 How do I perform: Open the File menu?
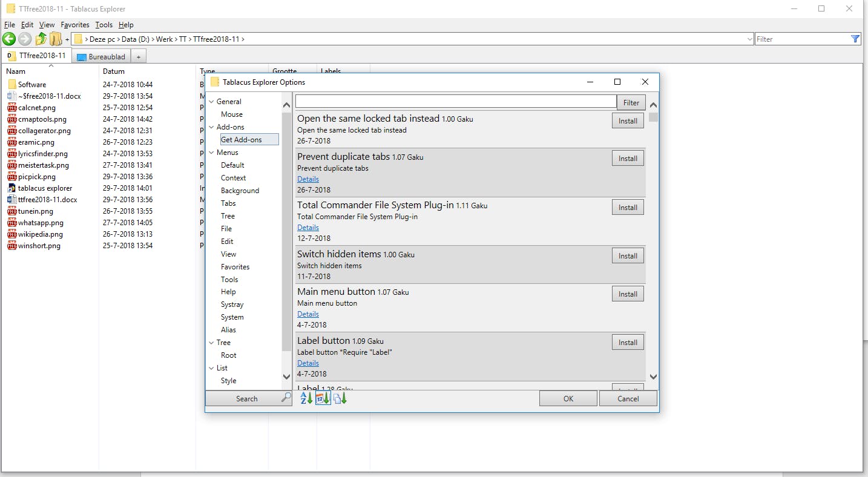10,25
